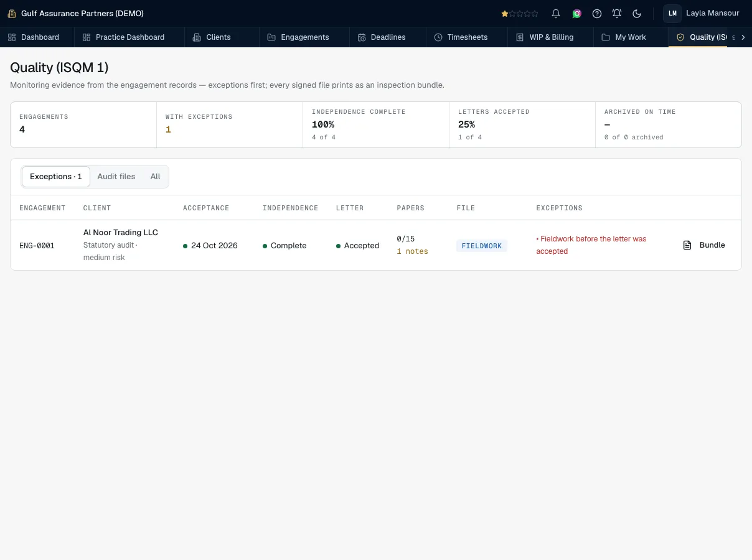The height and width of the screenshot is (560, 752).
Task: Click the FILE column header
Action: click(466, 208)
